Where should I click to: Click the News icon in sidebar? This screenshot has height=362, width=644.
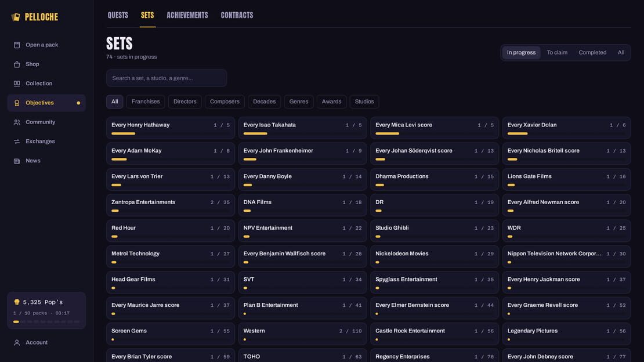[17, 161]
